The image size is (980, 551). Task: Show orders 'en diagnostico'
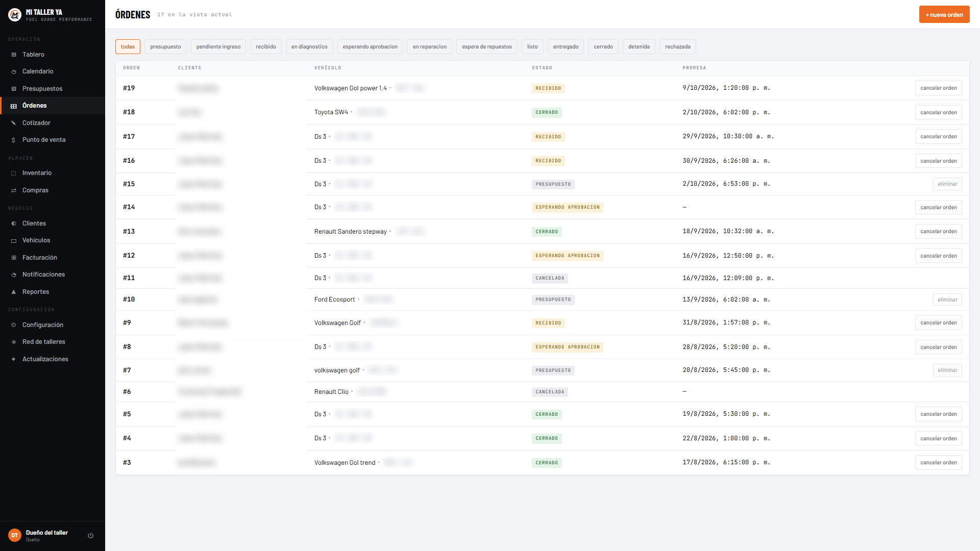(309, 47)
